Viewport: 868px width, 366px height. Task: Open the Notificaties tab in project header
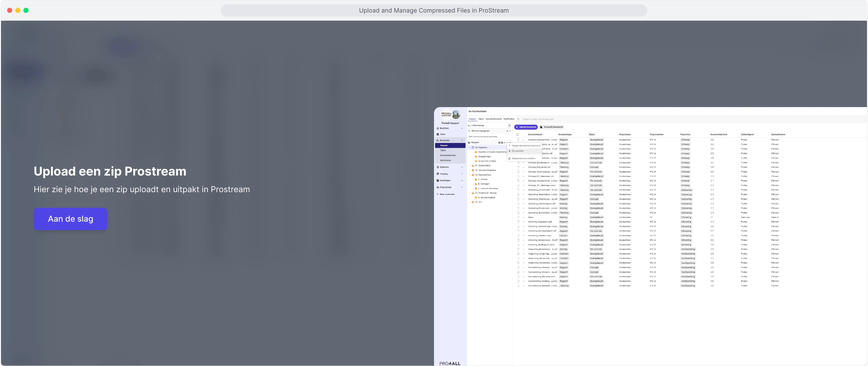pyautogui.click(x=509, y=119)
